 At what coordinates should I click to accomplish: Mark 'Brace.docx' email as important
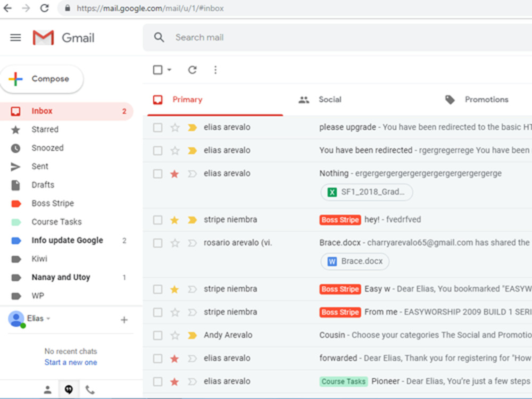[x=193, y=243]
